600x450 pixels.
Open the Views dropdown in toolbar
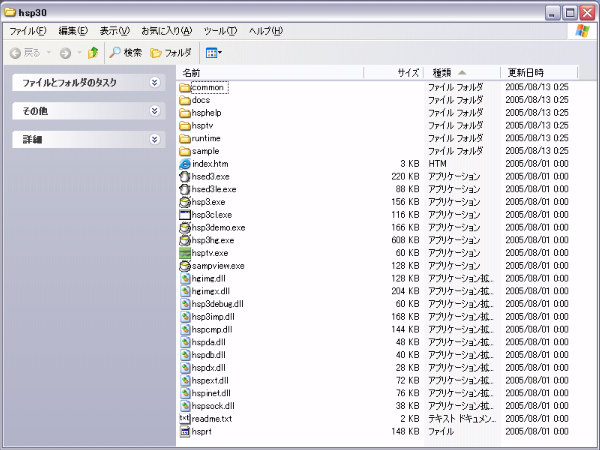coord(214,52)
